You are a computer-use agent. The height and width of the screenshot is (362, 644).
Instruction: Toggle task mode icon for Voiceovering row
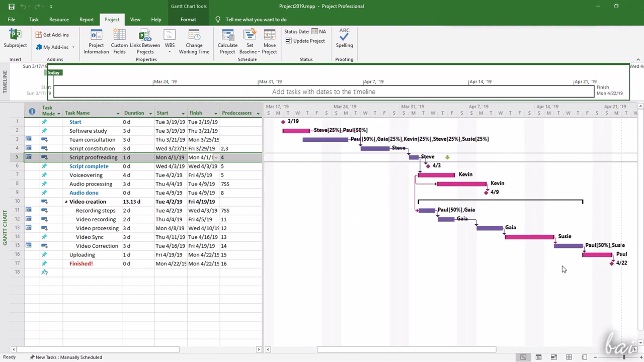44,175
